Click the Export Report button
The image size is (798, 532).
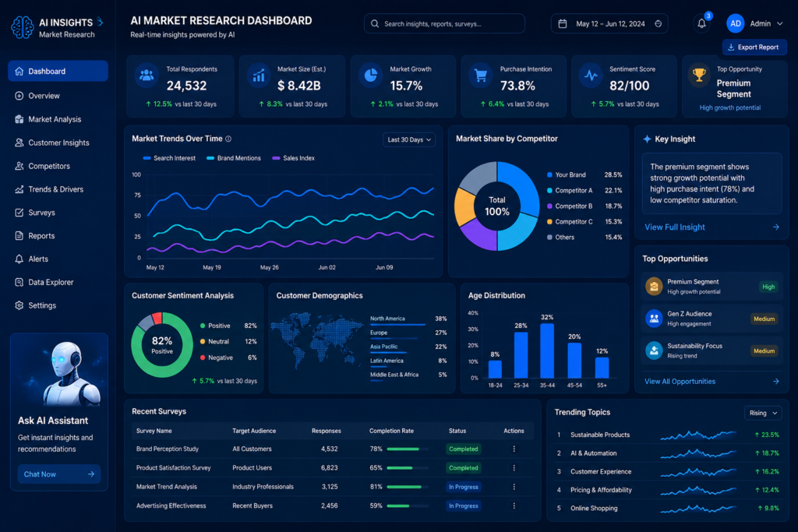(x=754, y=48)
